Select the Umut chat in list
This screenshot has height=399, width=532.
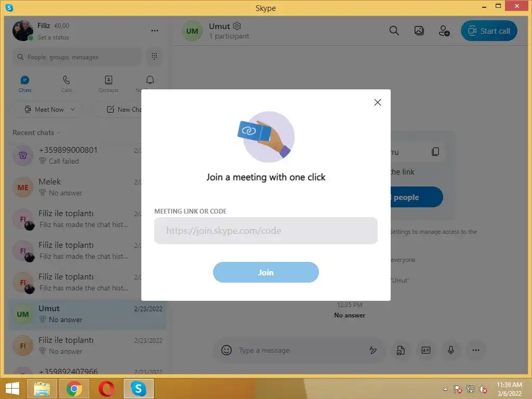87,314
